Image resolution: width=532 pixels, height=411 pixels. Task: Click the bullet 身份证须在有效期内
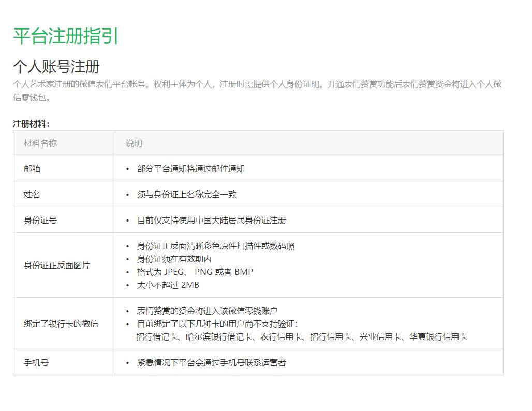174,259
